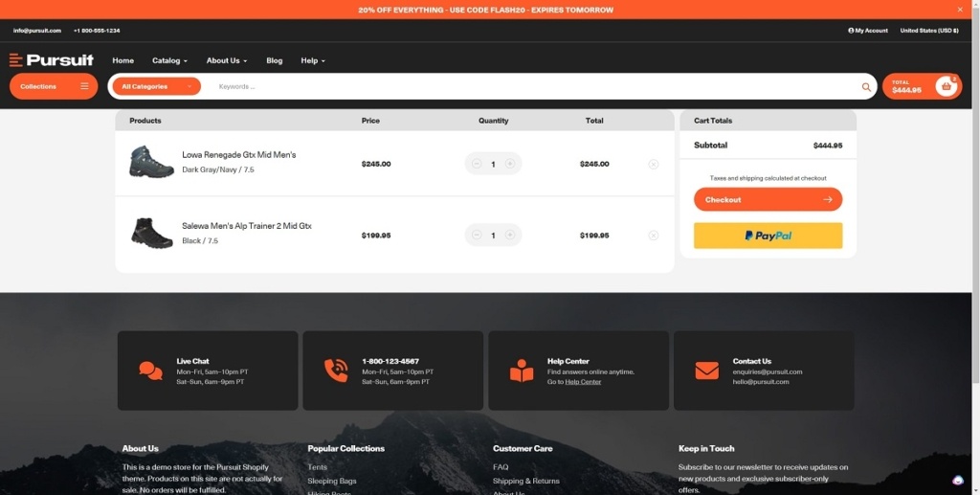This screenshot has height=495, width=980.
Task: Change currency via United States (USD $)
Action: coord(929,31)
